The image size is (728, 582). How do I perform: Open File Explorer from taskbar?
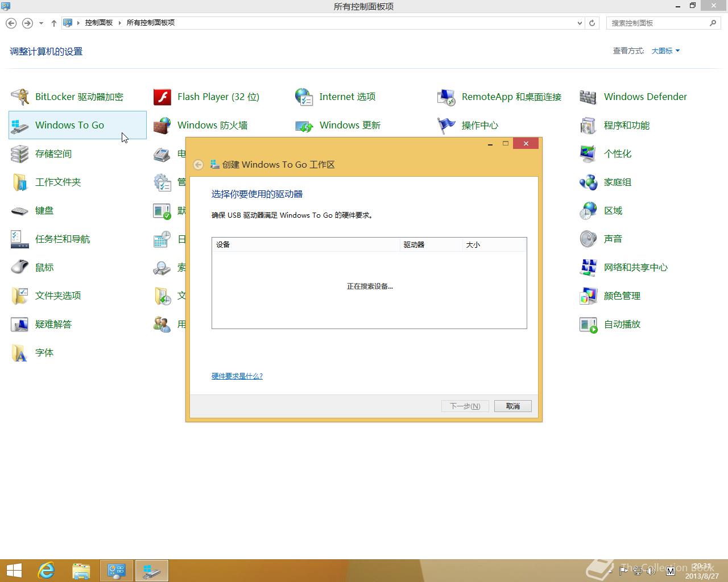click(81, 571)
